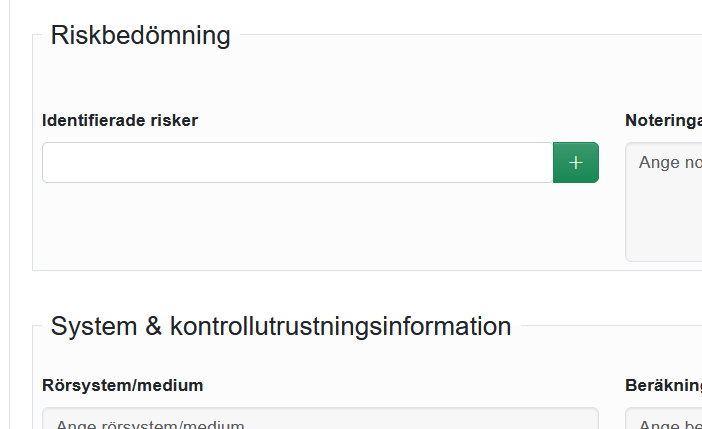This screenshot has height=429, width=702.
Task: Click the Beräkning label text
Action: (663, 384)
